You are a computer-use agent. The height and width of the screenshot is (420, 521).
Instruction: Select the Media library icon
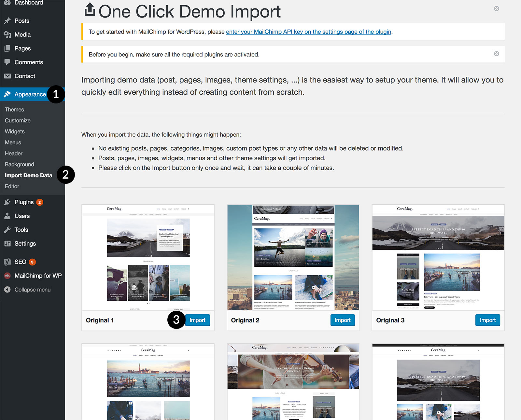[8, 34]
